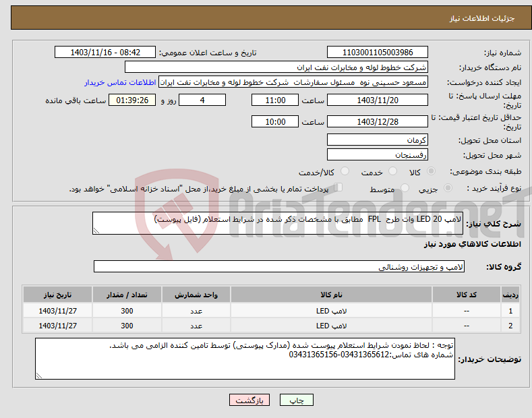Click the اطلاعات کالاهای مورد نیاز heading
The height and width of the screenshot is (418, 532).
pyautogui.click(x=472, y=244)
